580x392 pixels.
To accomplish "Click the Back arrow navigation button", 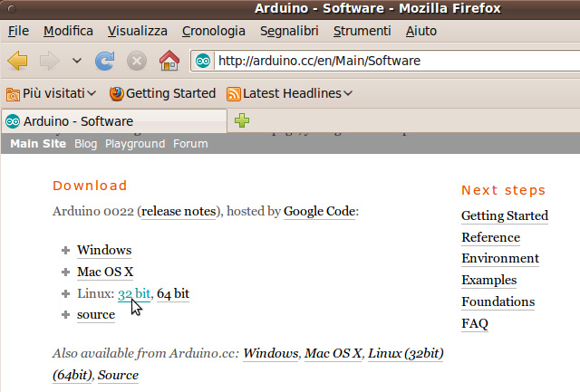I will tap(20, 61).
